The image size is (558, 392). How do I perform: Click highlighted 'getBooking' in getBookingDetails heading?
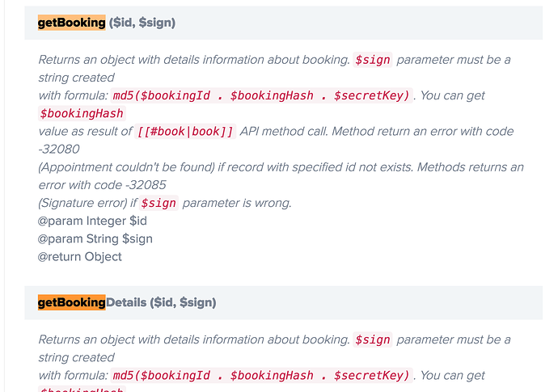pyautogui.click(x=71, y=302)
